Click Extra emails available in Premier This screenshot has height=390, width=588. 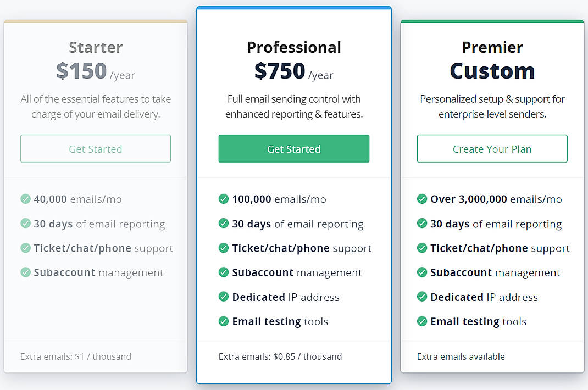click(x=461, y=356)
